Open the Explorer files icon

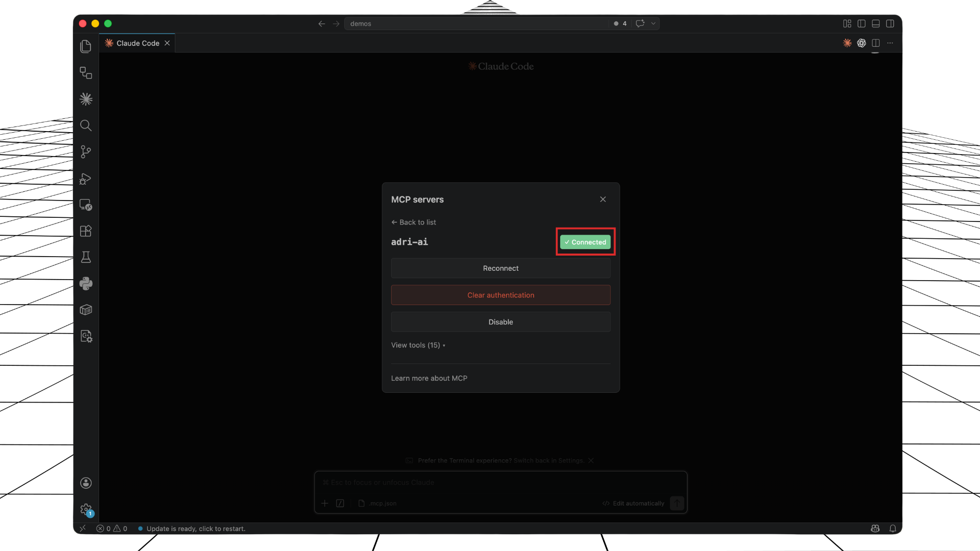pos(86,46)
